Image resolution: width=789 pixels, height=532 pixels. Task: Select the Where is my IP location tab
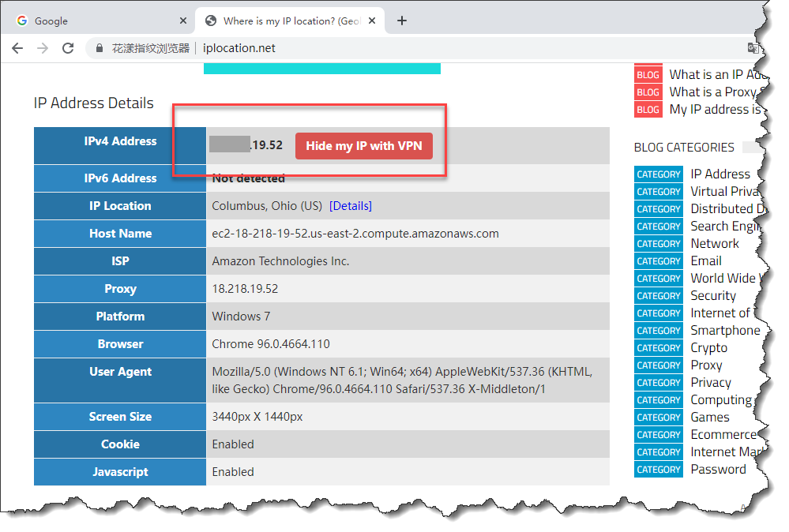[290, 21]
